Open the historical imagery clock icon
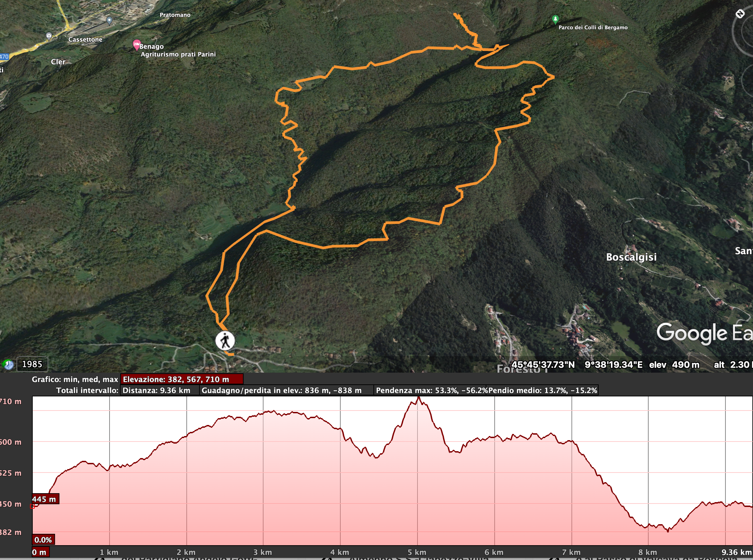The image size is (753, 560). pos(8,364)
